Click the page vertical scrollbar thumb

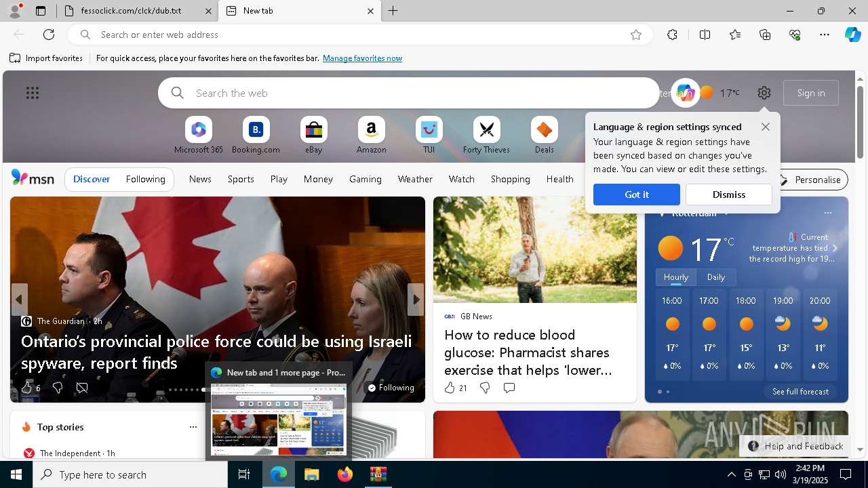(x=860, y=122)
